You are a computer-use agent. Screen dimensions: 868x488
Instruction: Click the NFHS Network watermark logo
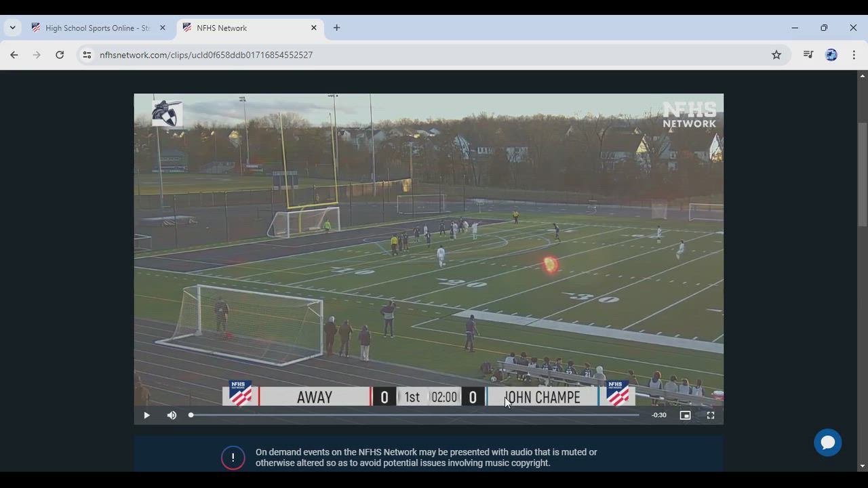(x=688, y=115)
